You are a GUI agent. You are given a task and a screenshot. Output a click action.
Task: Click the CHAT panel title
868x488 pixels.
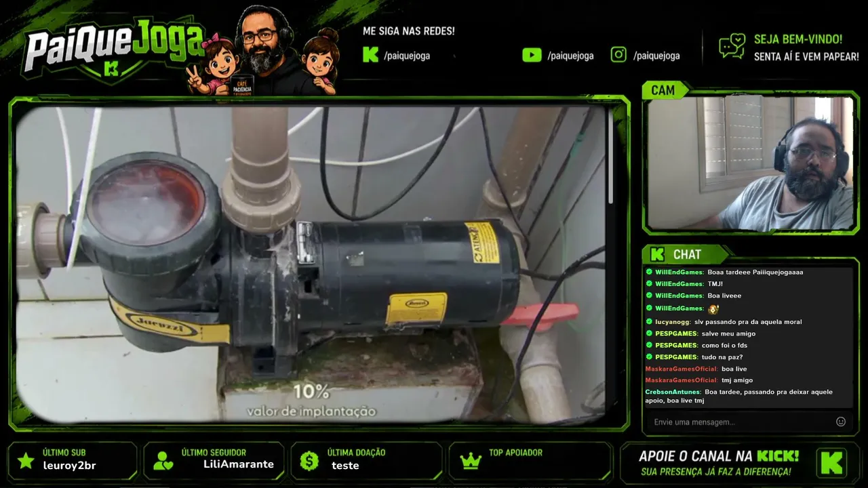pyautogui.click(x=687, y=254)
